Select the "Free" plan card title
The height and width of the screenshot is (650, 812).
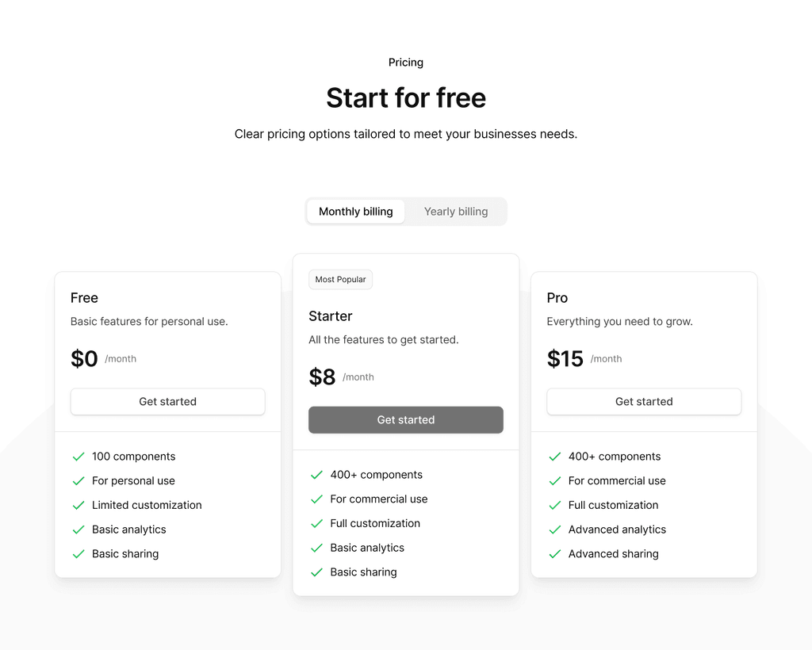click(x=83, y=298)
